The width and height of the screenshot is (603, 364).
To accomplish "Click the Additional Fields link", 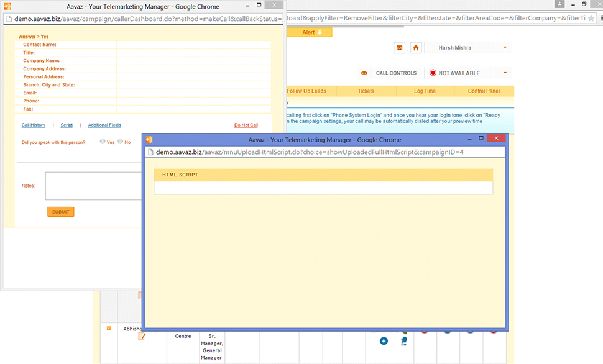I will pyautogui.click(x=104, y=125).
